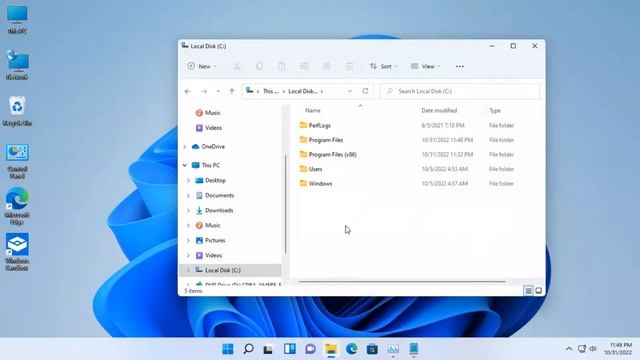Open taskbar Search
The image size is (640, 360).
248,349
